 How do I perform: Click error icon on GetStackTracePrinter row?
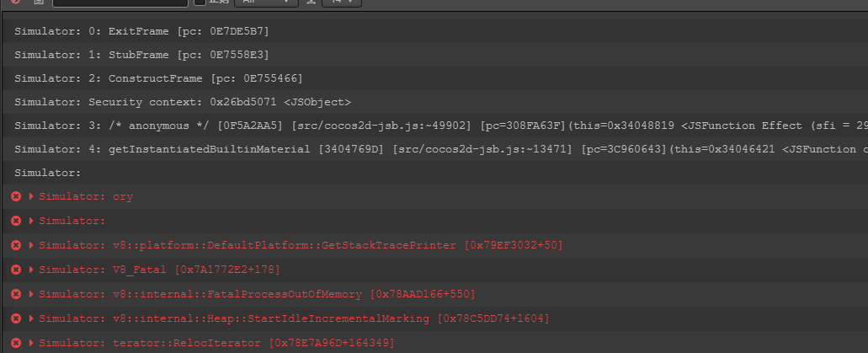click(16, 245)
